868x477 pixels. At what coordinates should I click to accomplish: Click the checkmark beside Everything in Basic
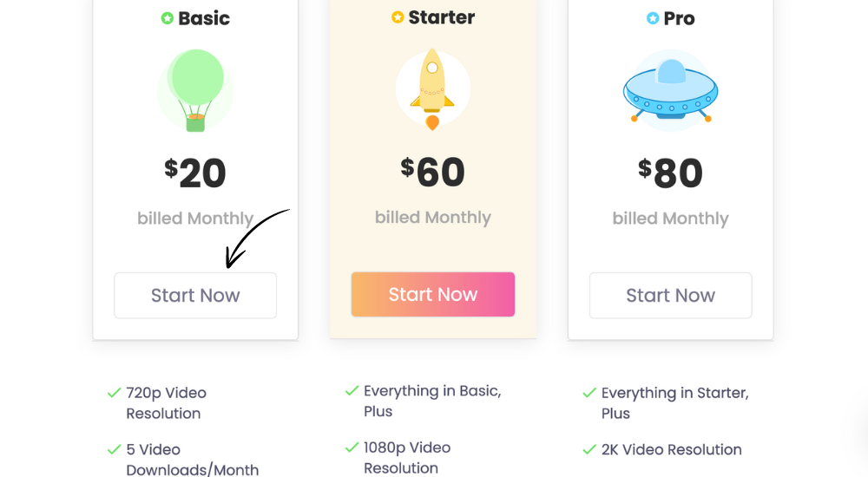point(352,390)
